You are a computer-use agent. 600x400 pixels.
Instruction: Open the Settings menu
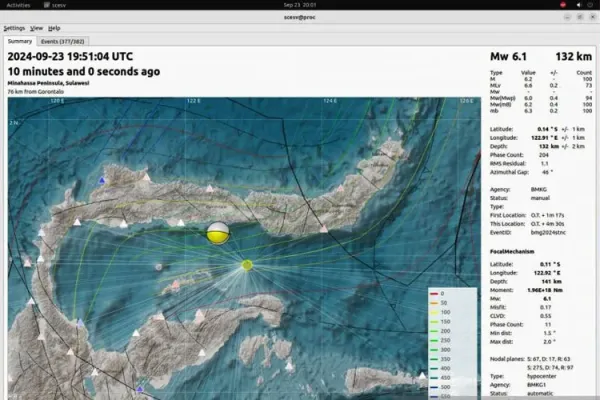coord(14,28)
